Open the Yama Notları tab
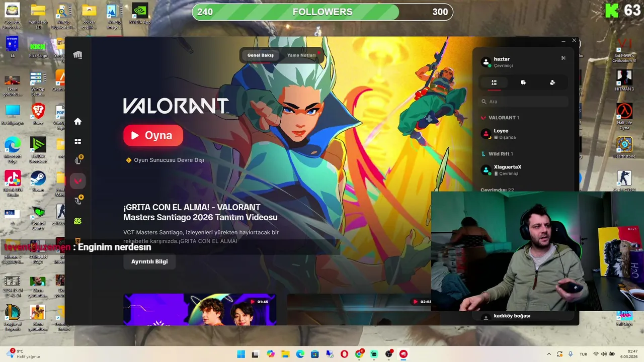Screen dimensions: 644x362 (x=301, y=55)
